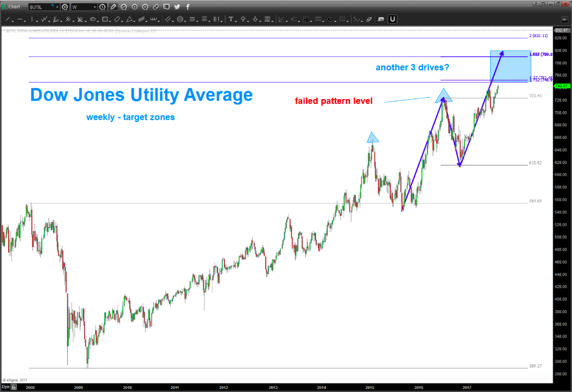572x392 pixels.
Task: Click the drawing toolbar notes icon
Action: (x=381, y=19)
